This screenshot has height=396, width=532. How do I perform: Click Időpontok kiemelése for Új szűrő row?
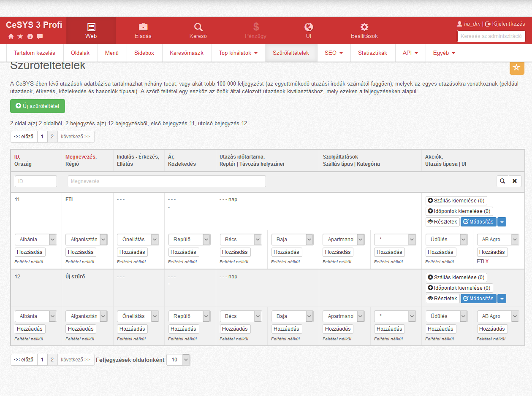pyautogui.click(x=459, y=288)
